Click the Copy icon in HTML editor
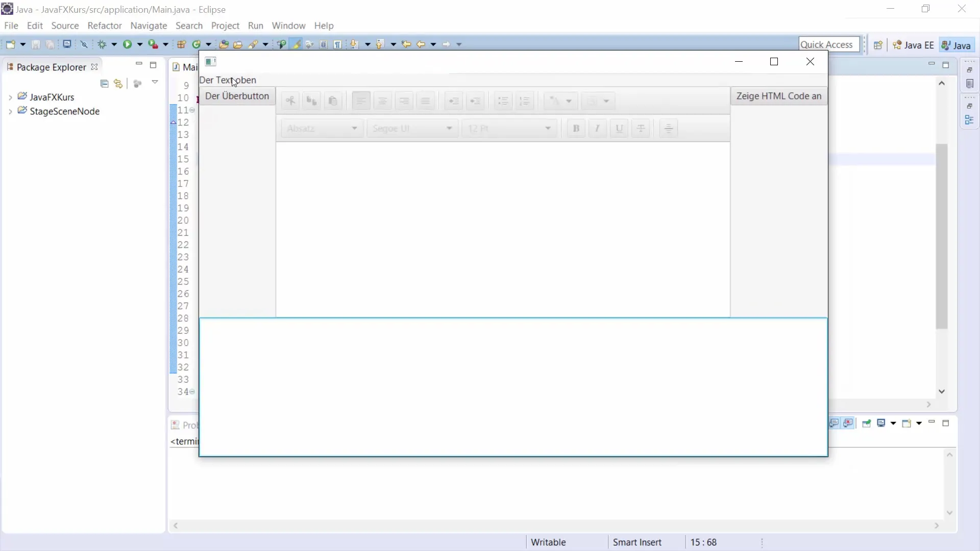 point(311,101)
